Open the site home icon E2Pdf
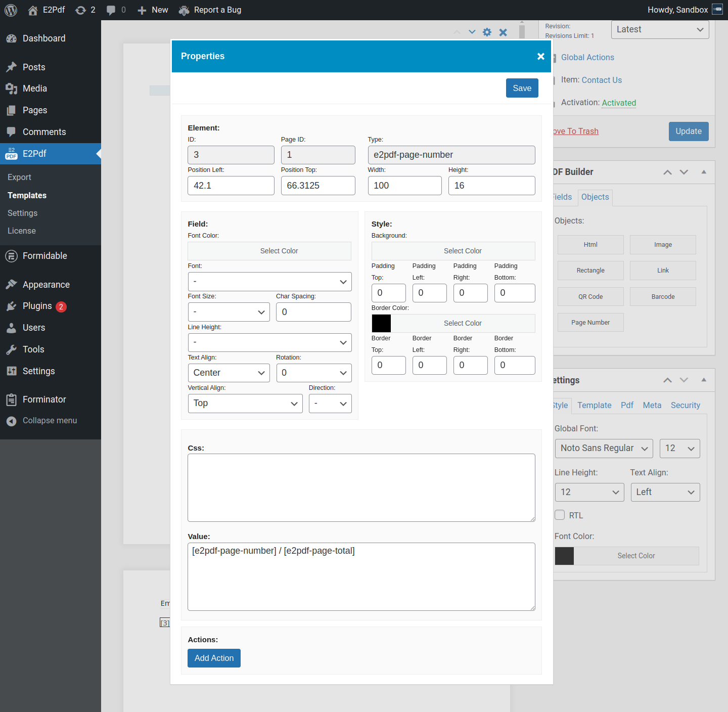 coord(33,10)
